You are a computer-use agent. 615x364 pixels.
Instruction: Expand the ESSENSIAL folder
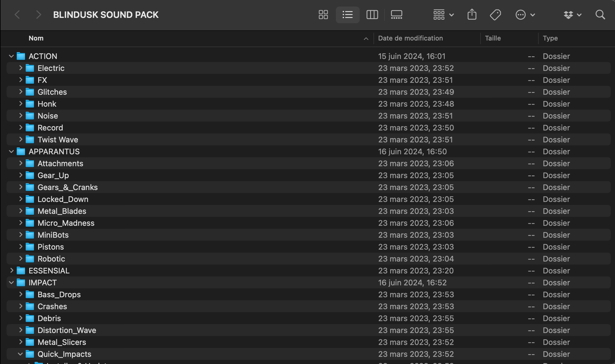click(11, 270)
